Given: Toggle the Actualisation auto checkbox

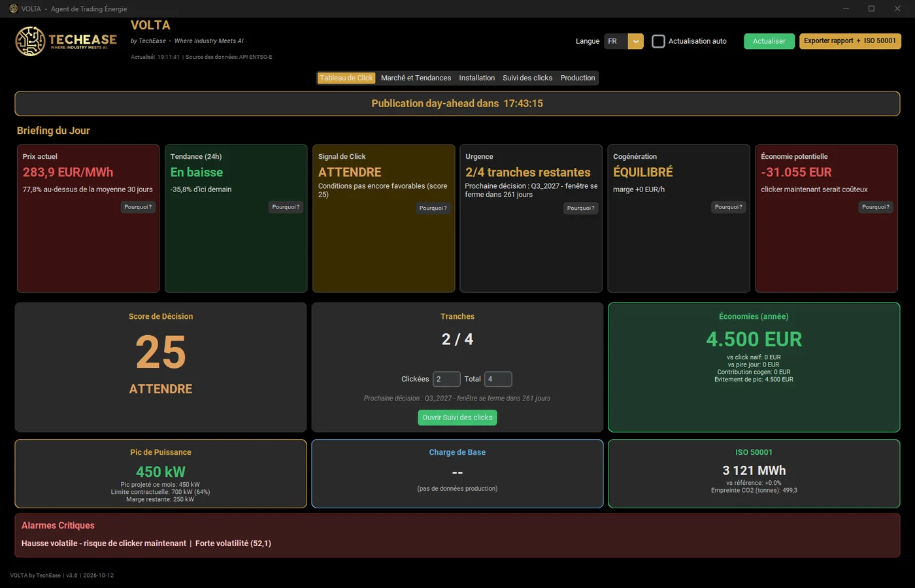Looking at the screenshot, I should (658, 41).
